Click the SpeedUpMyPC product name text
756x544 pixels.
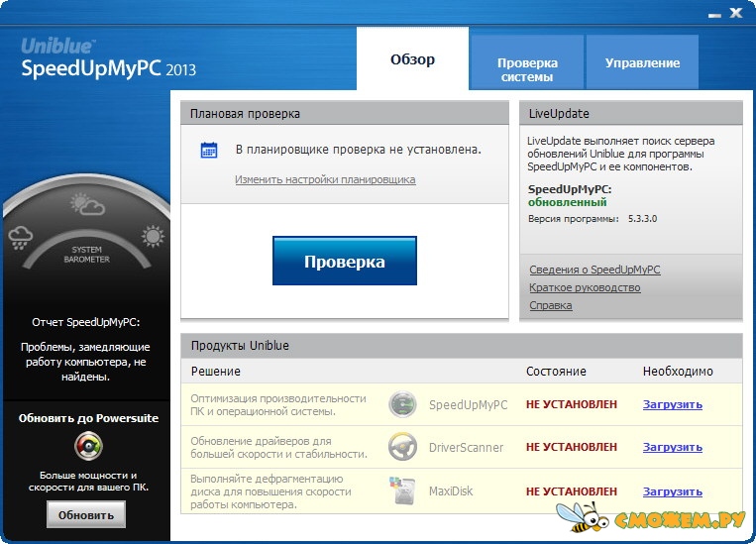(x=468, y=405)
